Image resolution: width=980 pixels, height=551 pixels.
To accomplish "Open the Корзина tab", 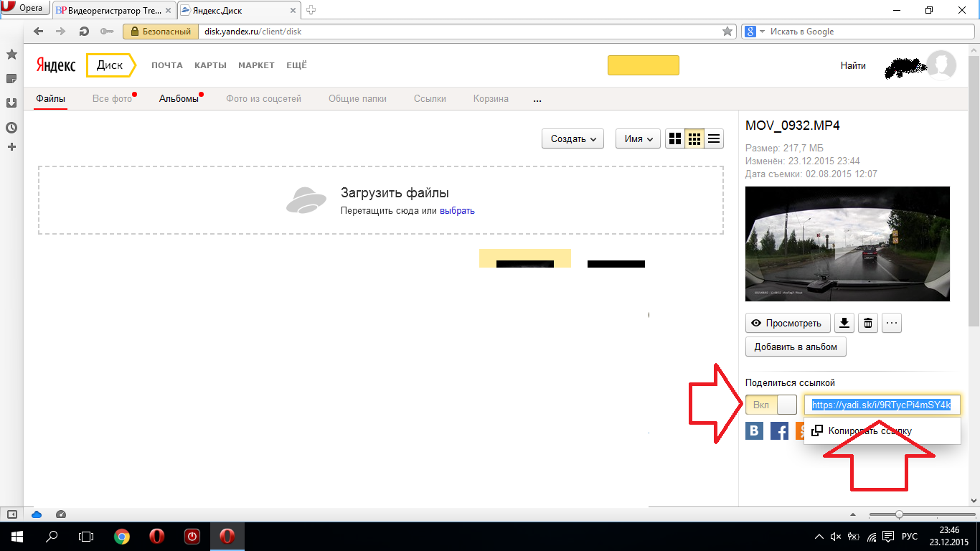I will 491,99.
